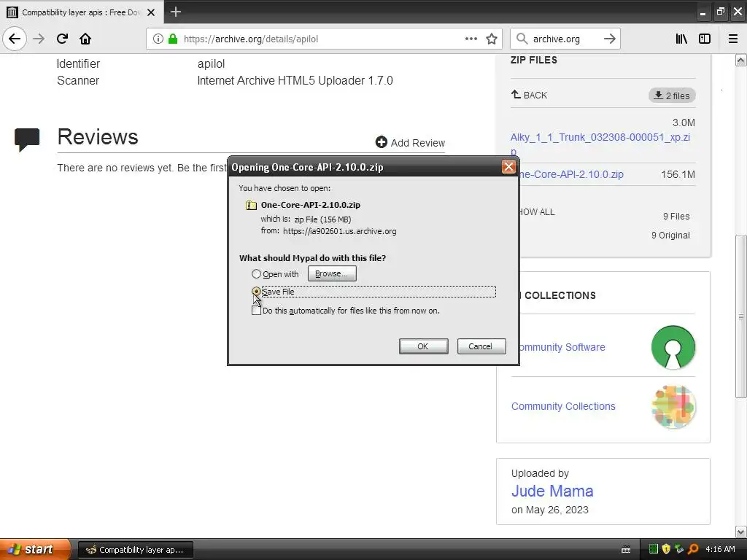The width and height of the screenshot is (747, 560).
Task: Click the Reviews heading
Action: tap(98, 136)
